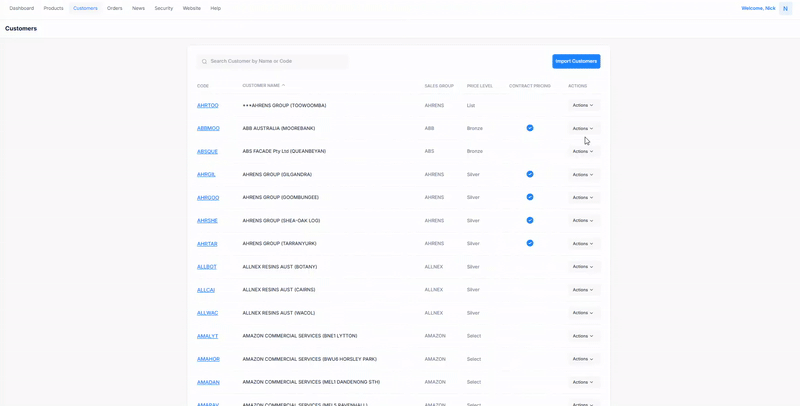Click the customer search input field

pyautogui.click(x=275, y=62)
